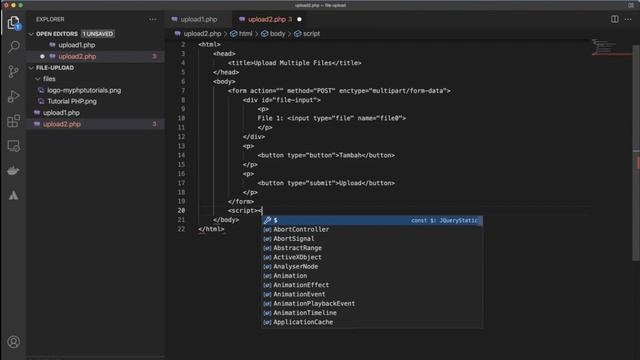Choose AnimationEvent suggestion
Viewport: 640px width, 360px height.
click(x=372, y=294)
